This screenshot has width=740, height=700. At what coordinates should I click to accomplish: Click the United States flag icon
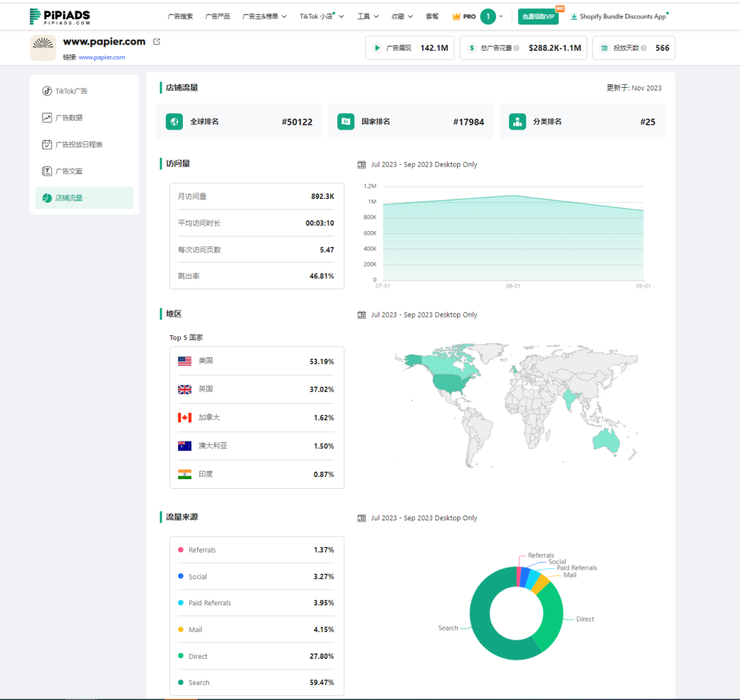coord(184,361)
